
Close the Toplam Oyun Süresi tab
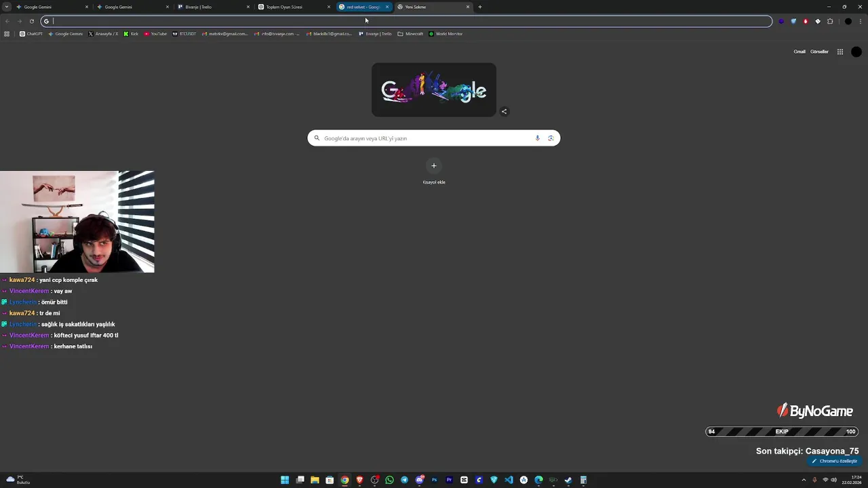(329, 7)
